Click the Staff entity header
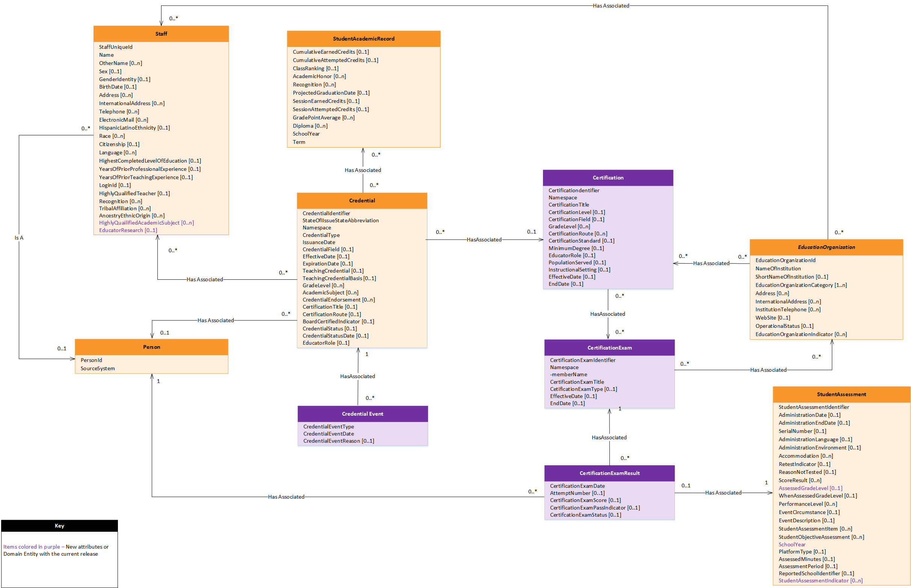Viewport: 911px width, 588px height. click(x=161, y=34)
